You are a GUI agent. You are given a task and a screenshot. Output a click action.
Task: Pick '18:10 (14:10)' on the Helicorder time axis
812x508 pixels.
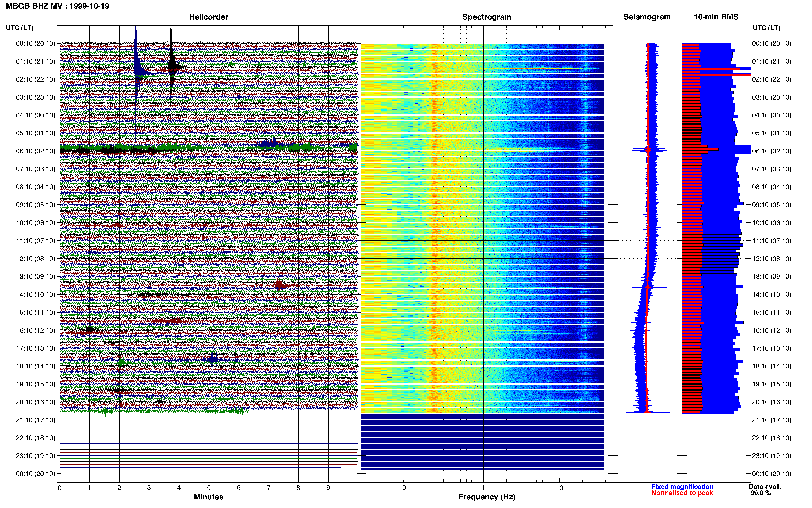pos(36,366)
